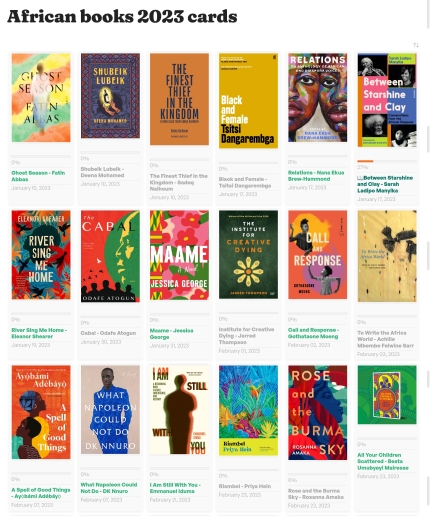The width and height of the screenshot is (430, 516).
Task: Click What Napoleon Could Not Do link
Action: (109, 488)
